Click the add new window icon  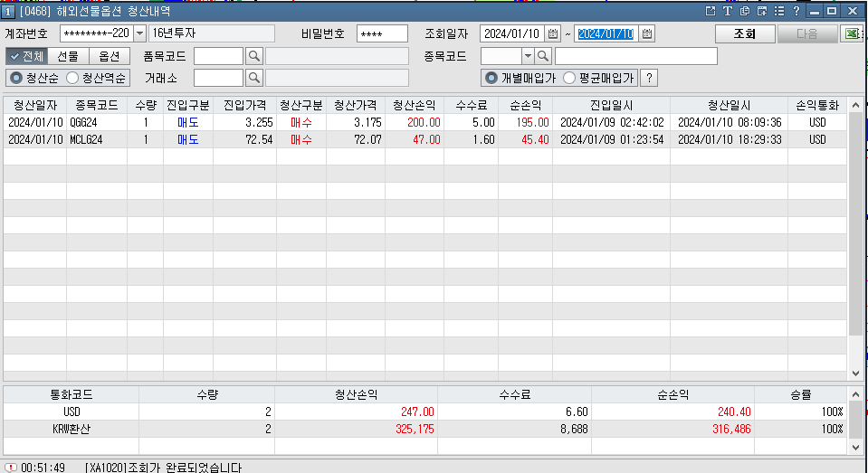[x=762, y=11]
